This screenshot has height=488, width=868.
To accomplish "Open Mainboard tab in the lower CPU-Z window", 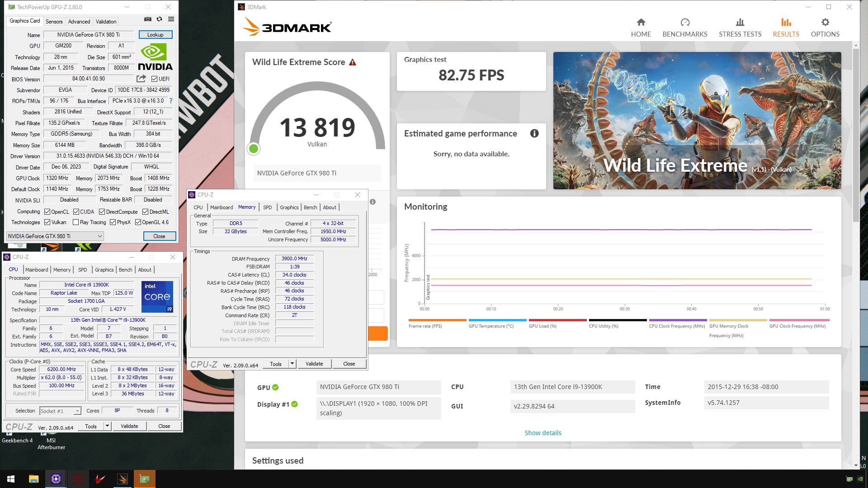I will 37,270.
